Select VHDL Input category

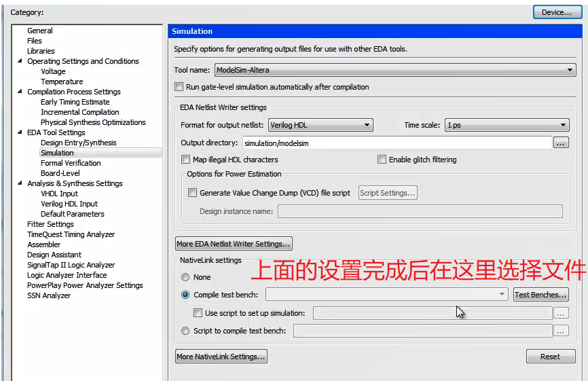tap(59, 194)
